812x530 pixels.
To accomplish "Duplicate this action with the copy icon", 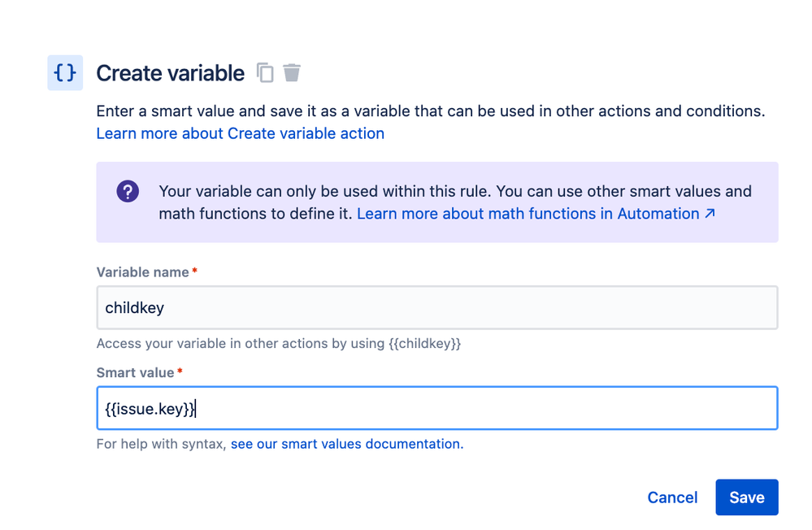I will 265,73.
